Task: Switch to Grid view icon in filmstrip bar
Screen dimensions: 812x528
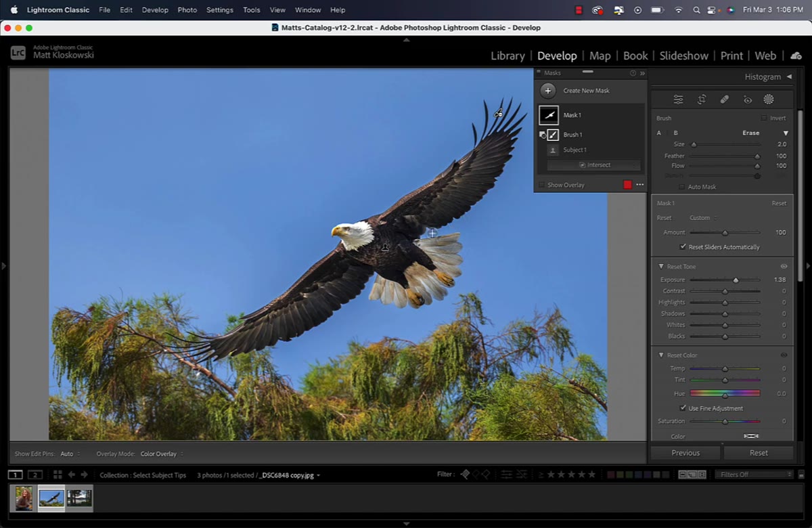Action: tap(58, 475)
